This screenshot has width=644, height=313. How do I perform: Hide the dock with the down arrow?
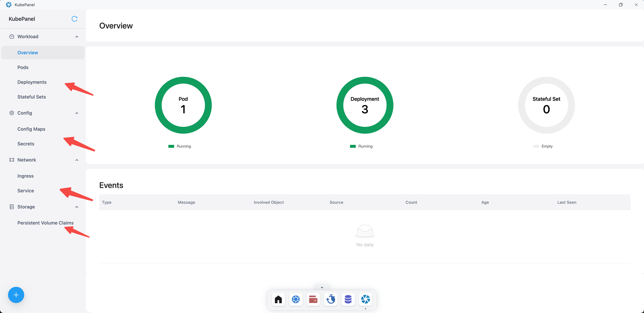tap(322, 288)
